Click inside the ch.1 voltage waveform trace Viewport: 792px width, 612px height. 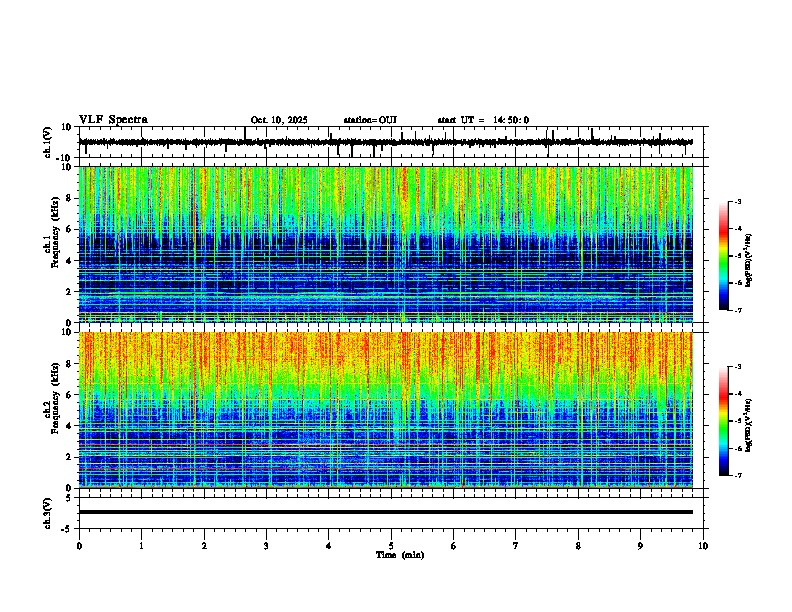point(386,142)
